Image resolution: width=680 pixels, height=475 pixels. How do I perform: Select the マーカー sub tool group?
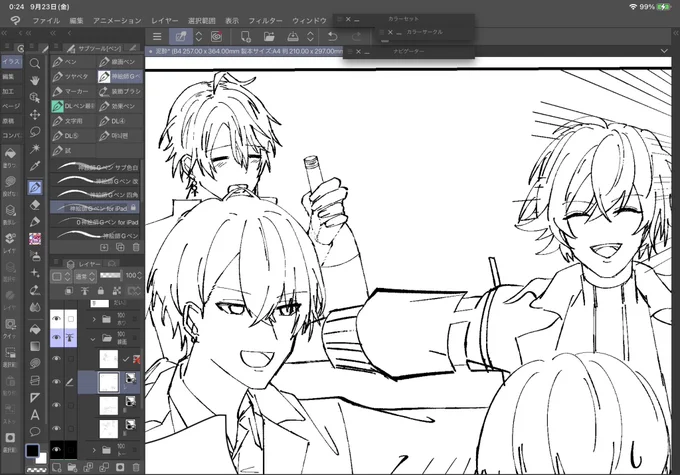point(72,92)
